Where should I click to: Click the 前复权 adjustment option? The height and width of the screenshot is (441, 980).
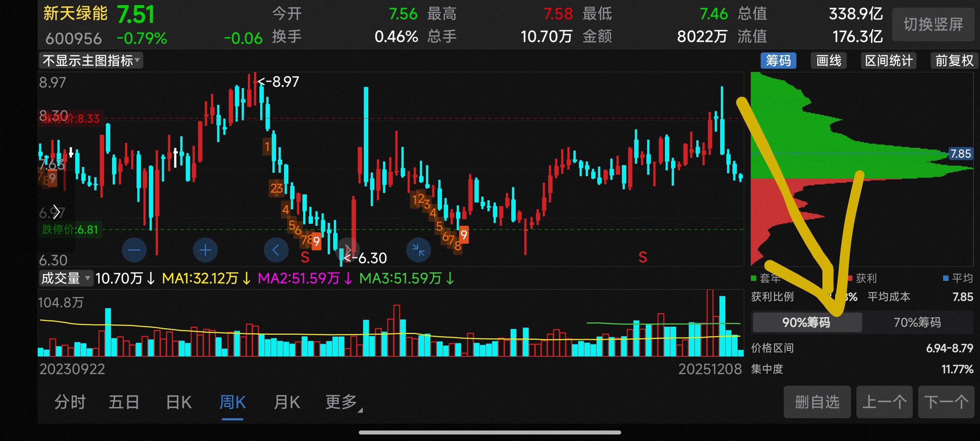click(x=954, y=60)
